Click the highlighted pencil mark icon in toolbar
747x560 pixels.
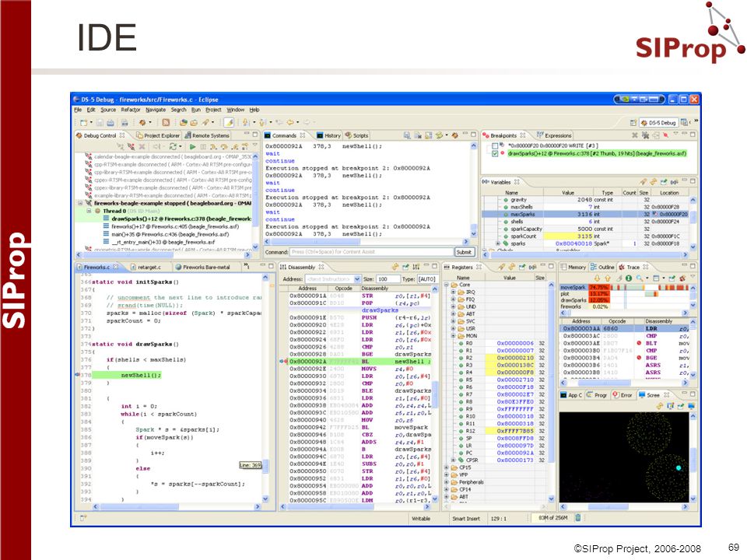point(229,122)
